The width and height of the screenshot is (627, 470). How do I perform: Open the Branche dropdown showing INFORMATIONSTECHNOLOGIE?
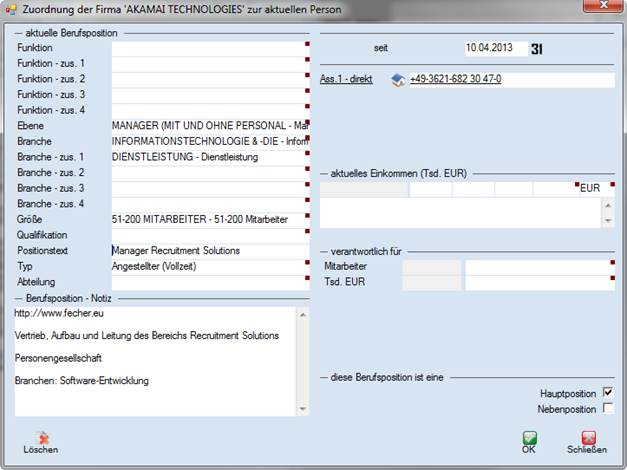click(x=210, y=142)
